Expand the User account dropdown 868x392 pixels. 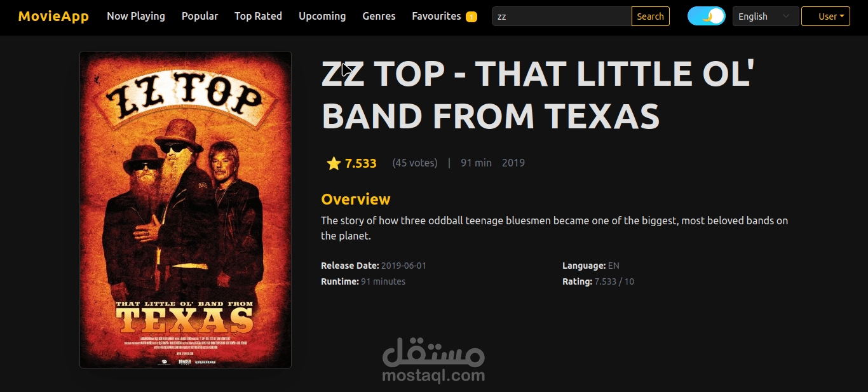point(825,17)
